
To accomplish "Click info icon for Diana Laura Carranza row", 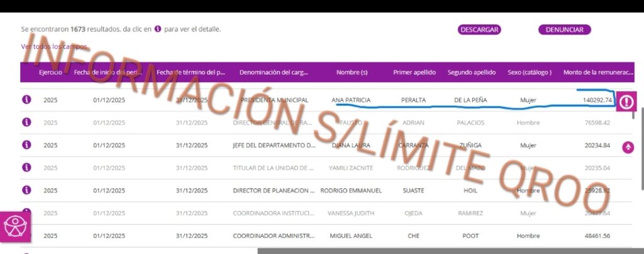I will (x=26, y=145).
